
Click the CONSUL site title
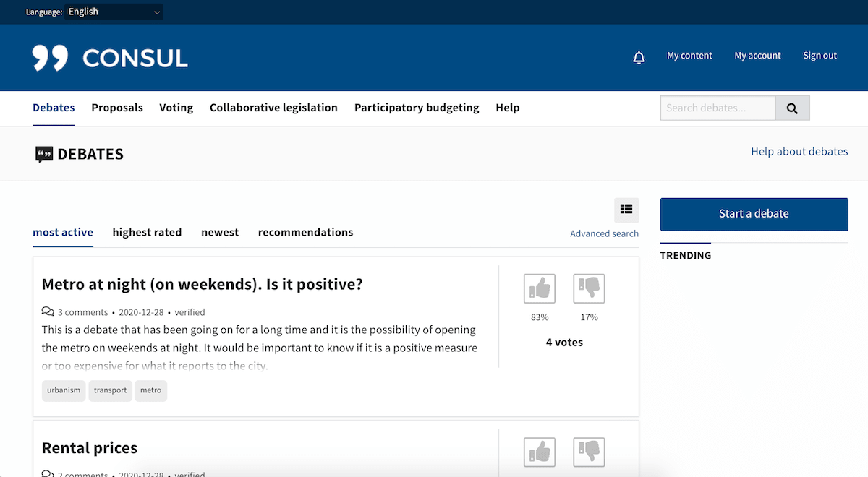click(x=135, y=58)
